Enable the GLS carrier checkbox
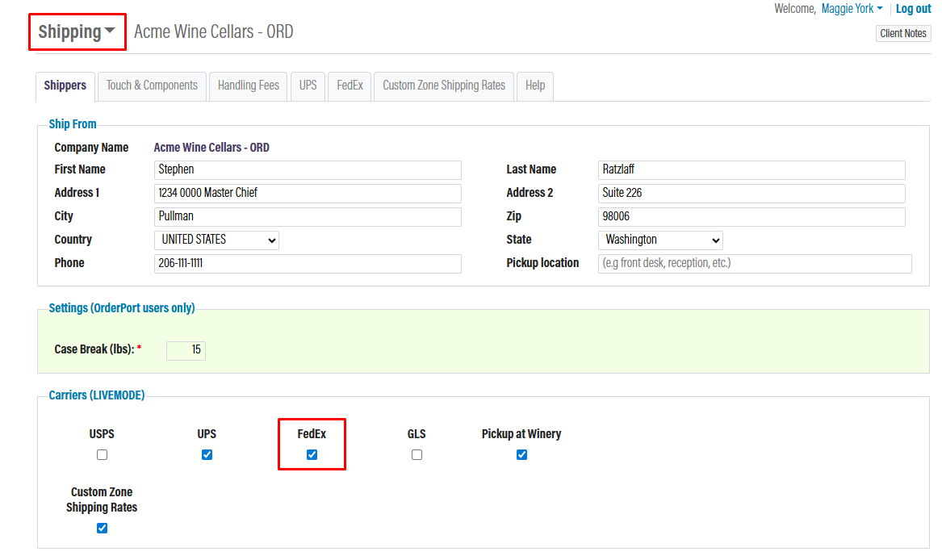 coord(417,455)
